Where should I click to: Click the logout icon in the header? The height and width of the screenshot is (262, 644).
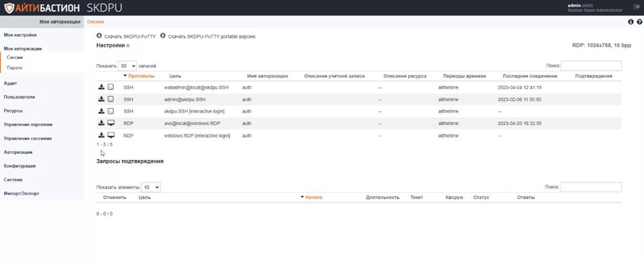(x=637, y=7)
